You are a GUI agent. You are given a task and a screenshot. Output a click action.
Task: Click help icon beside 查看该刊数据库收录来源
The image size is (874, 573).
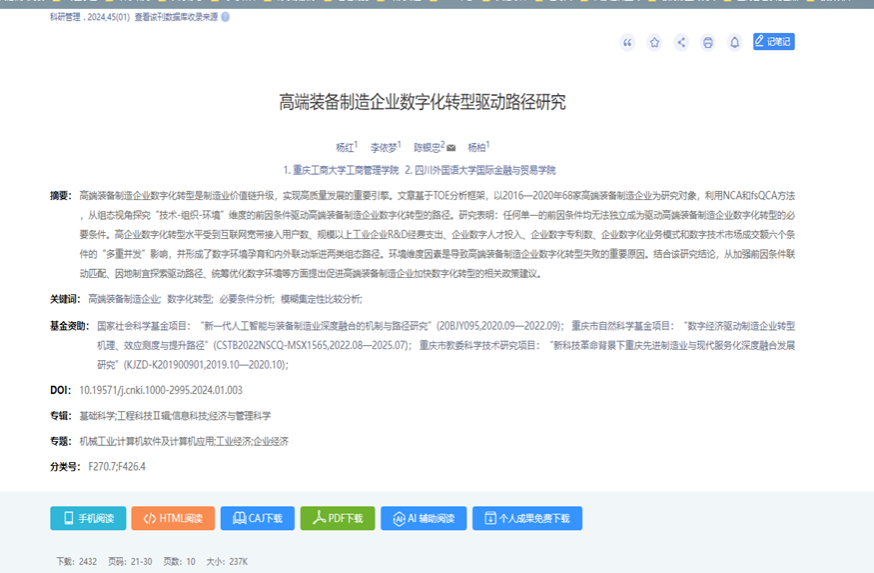click(225, 17)
